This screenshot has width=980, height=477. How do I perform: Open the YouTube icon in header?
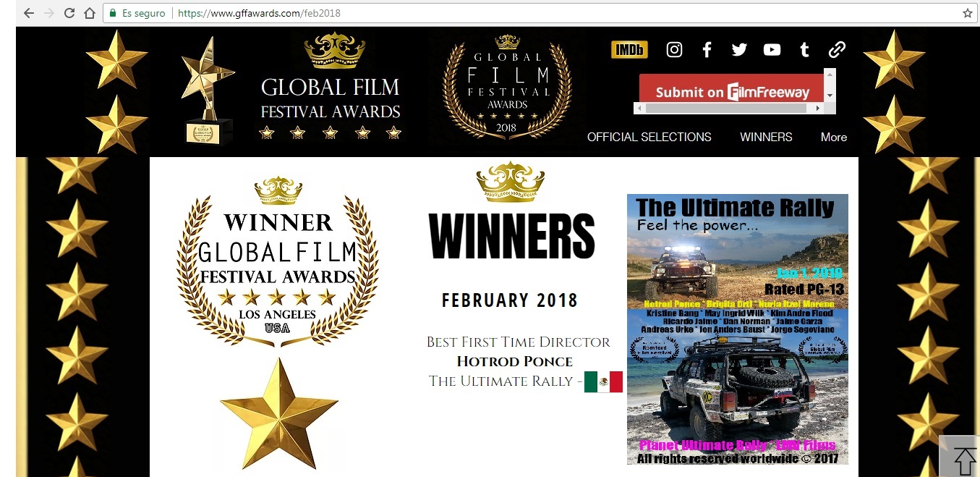pyautogui.click(x=772, y=49)
